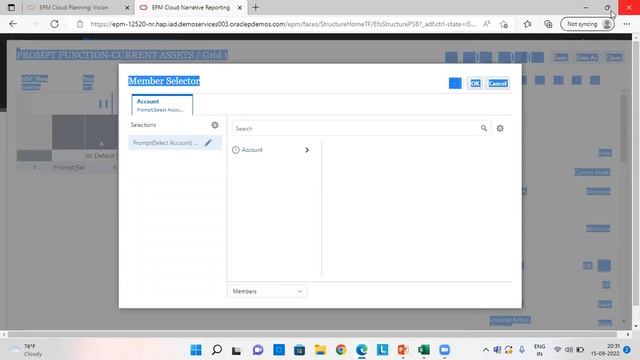Open the ENG IN language switcher
The image size is (640, 360).
[540, 350]
